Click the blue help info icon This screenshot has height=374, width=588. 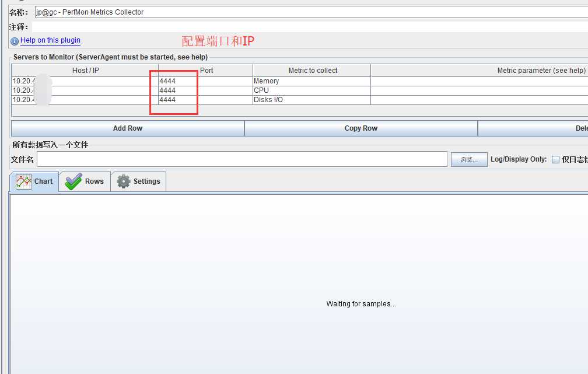click(x=15, y=41)
